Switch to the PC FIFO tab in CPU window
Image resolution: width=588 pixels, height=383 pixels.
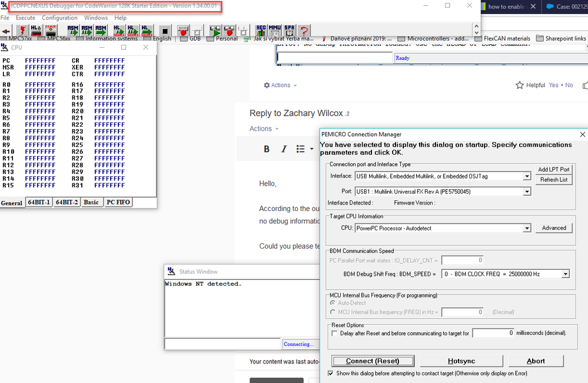pyautogui.click(x=118, y=202)
